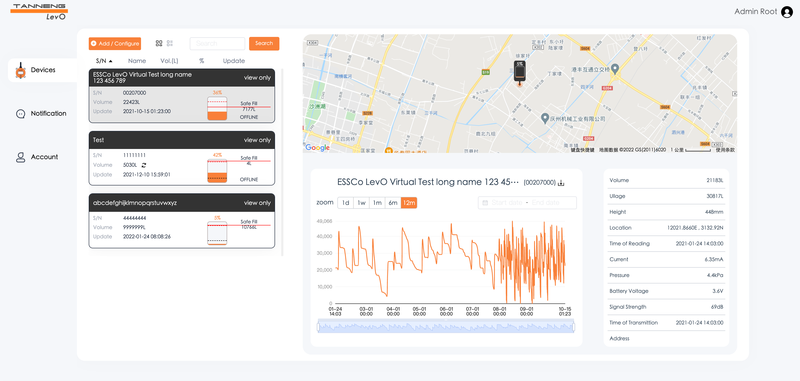This screenshot has width=800, height=381.
Task: Select the 12m zoom tab
Action: 409,202
